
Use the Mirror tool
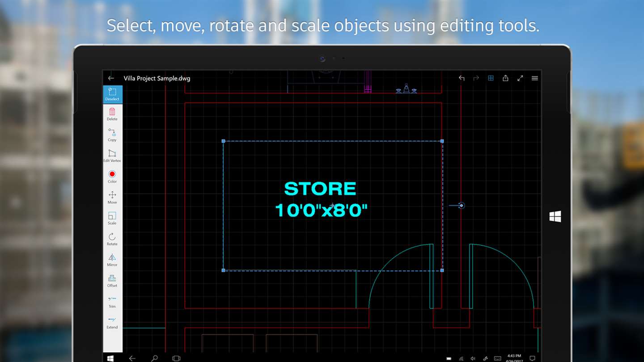coord(112,260)
